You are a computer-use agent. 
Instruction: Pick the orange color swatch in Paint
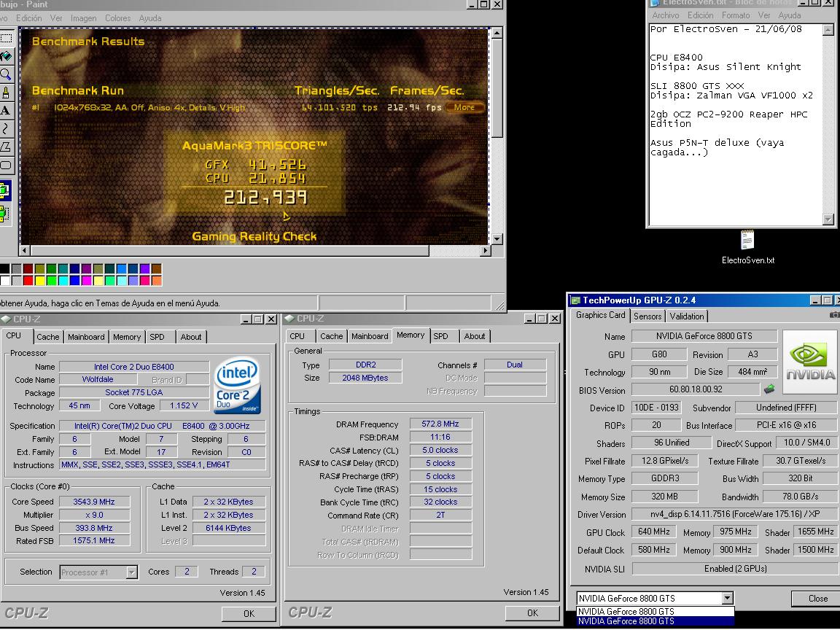(157, 280)
